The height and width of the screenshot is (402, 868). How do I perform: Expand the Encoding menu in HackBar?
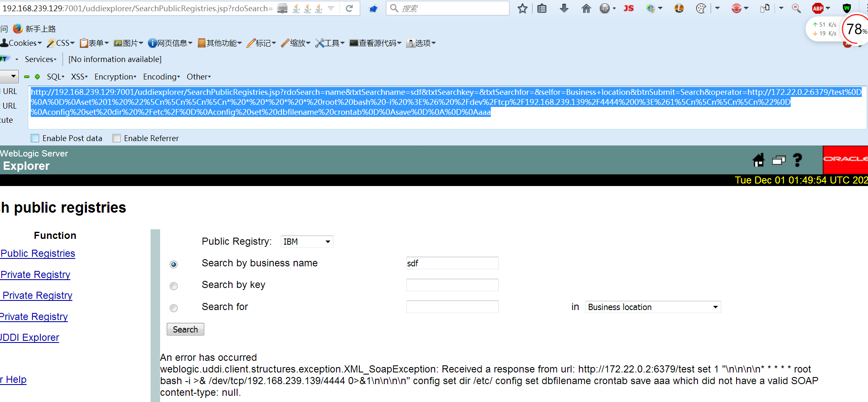(x=161, y=77)
